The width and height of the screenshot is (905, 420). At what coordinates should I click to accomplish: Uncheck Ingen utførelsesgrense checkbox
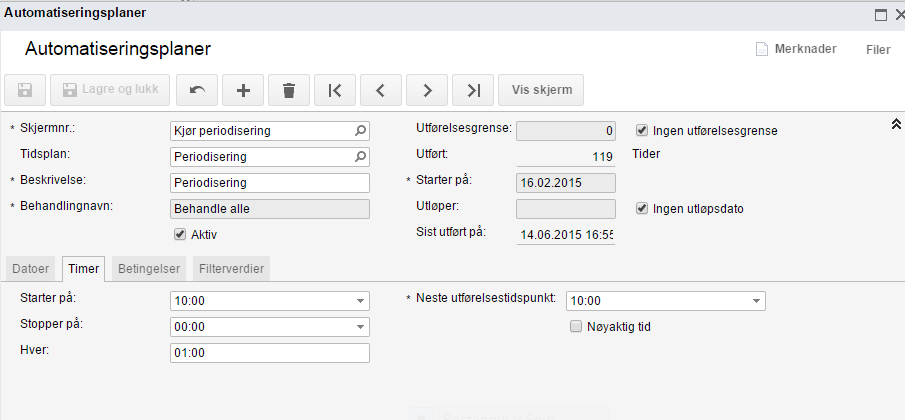pos(642,130)
